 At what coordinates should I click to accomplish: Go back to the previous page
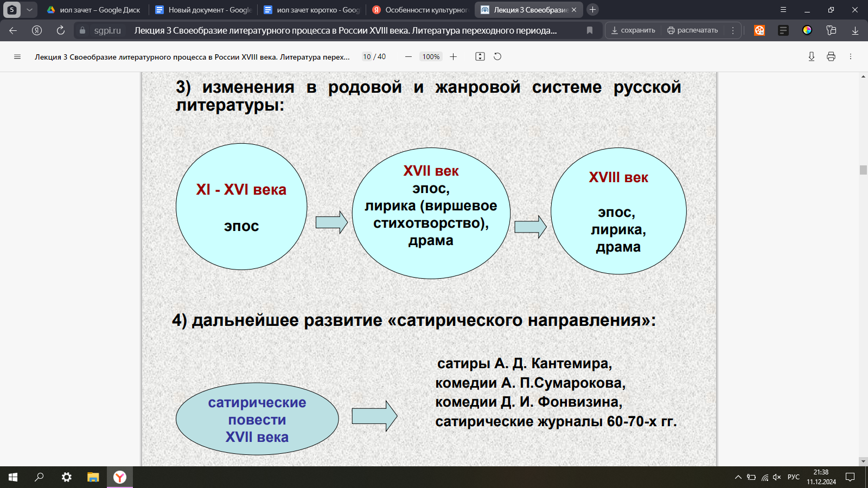point(13,30)
